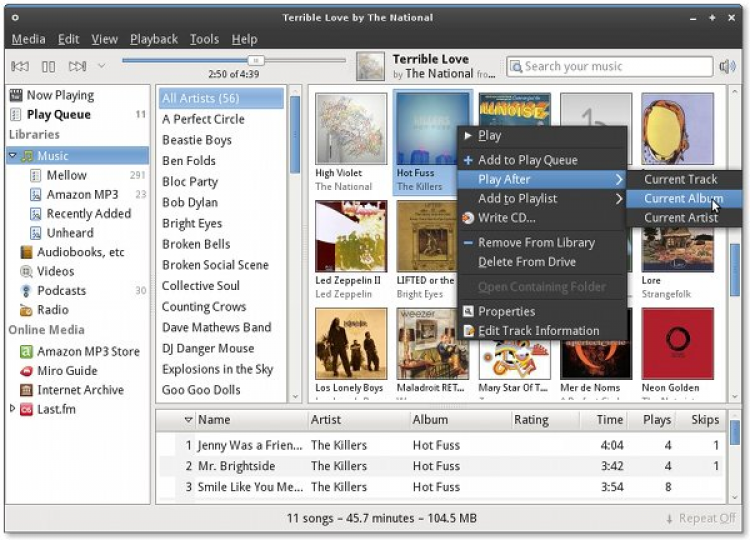The image size is (750, 540).
Task: Click the volume speaker icon
Action: point(727,67)
